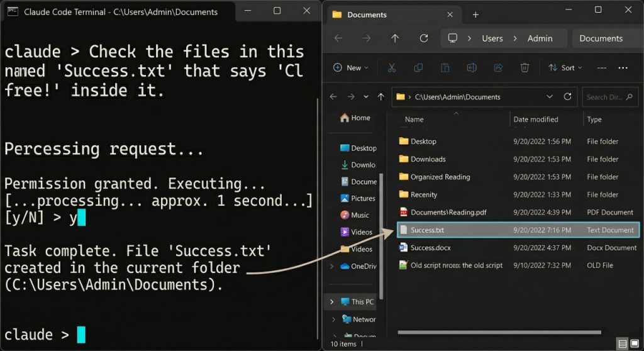Click the Cut scissors icon in toolbar
The width and height of the screenshot is (644, 351).
pyautogui.click(x=391, y=68)
